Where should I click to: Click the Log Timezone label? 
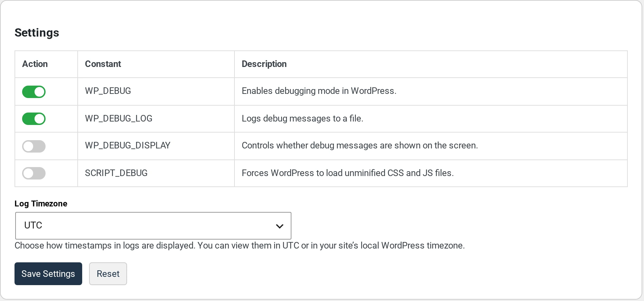click(x=41, y=204)
